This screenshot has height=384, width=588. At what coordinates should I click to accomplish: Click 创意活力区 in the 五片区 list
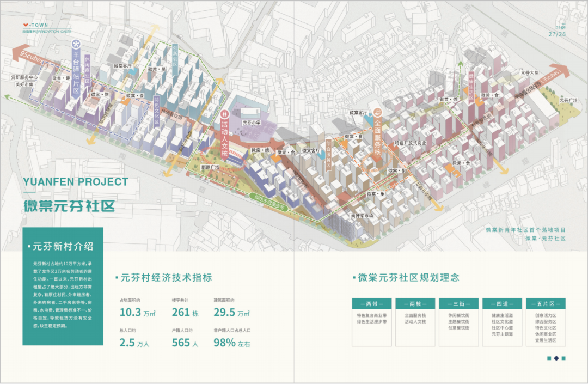(546, 315)
